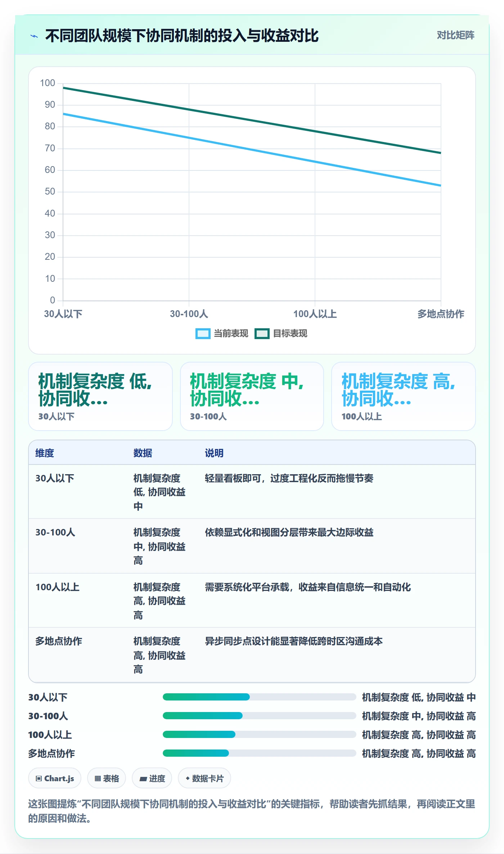Click the 对比矩阵 label in header
The height and width of the screenshot is (854, 504).
tap(455, 35)
